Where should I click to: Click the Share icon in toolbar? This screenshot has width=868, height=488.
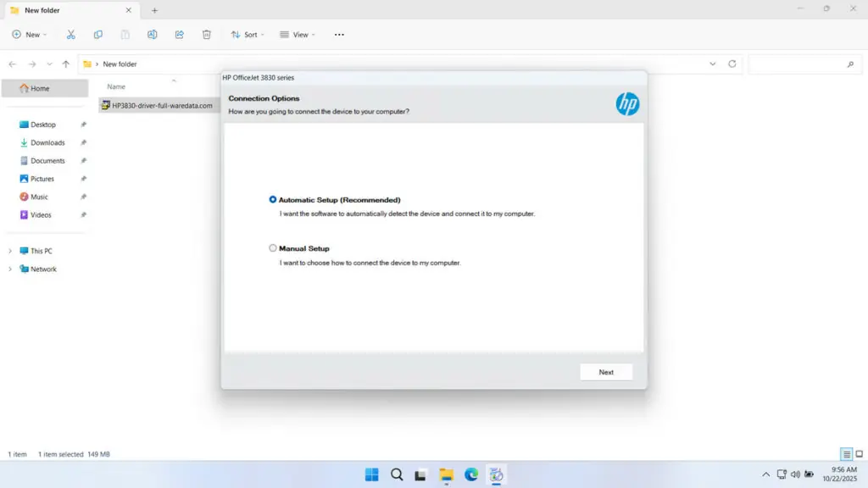[180, 35]
